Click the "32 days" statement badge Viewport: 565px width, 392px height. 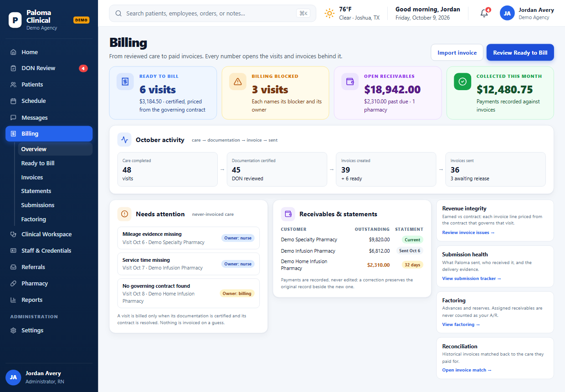coord(412,265)
